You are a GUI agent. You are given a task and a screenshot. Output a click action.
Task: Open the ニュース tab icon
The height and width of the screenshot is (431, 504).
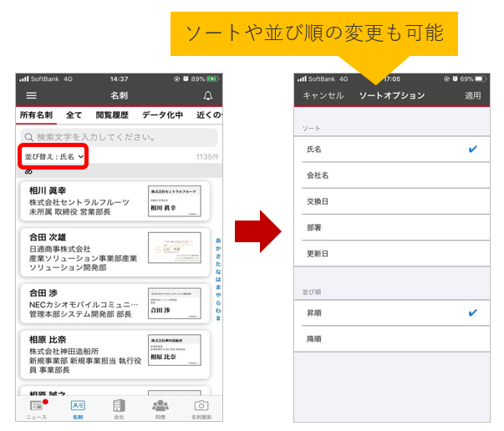pyautogui.click(x=36, y=406)
